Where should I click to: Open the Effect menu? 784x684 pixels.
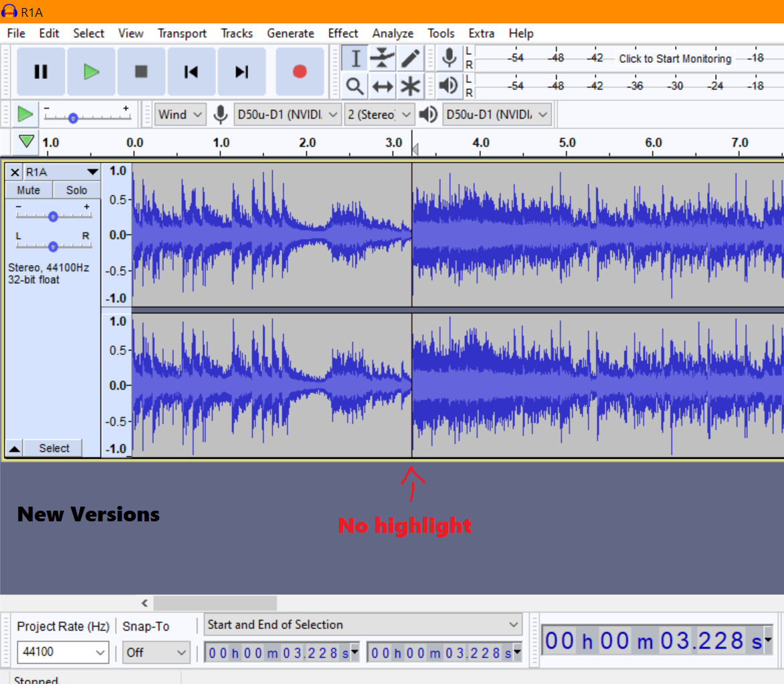coord(343,33)
